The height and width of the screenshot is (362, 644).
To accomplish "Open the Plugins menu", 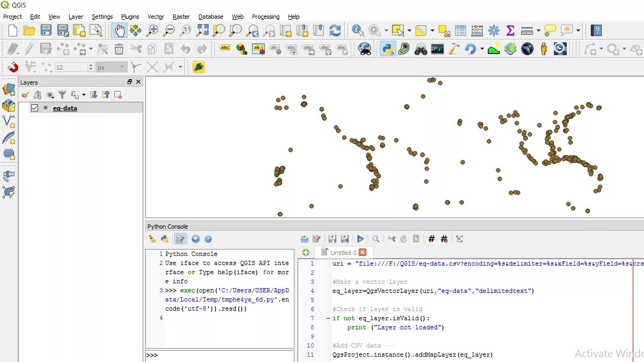I will pos(130,17).
